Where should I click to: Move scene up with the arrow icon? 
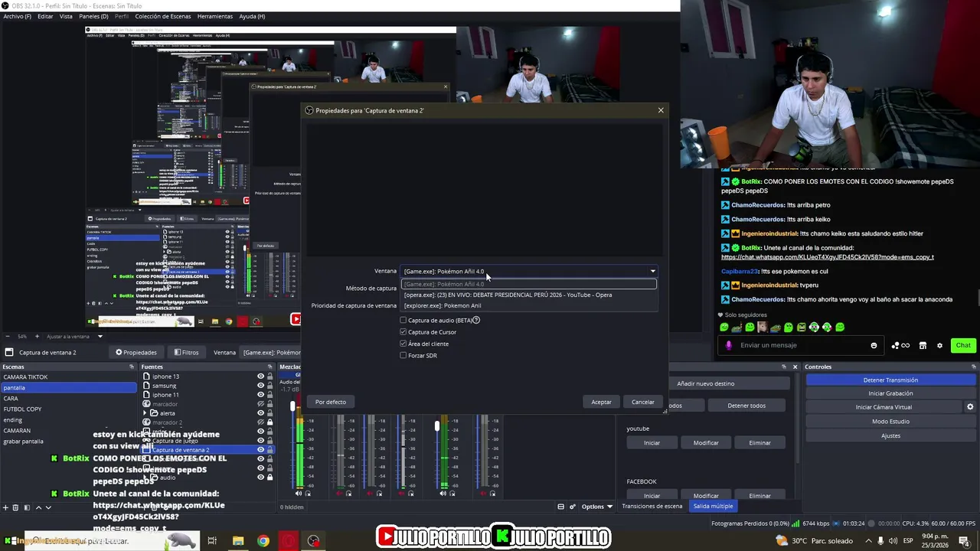point(38,507)
